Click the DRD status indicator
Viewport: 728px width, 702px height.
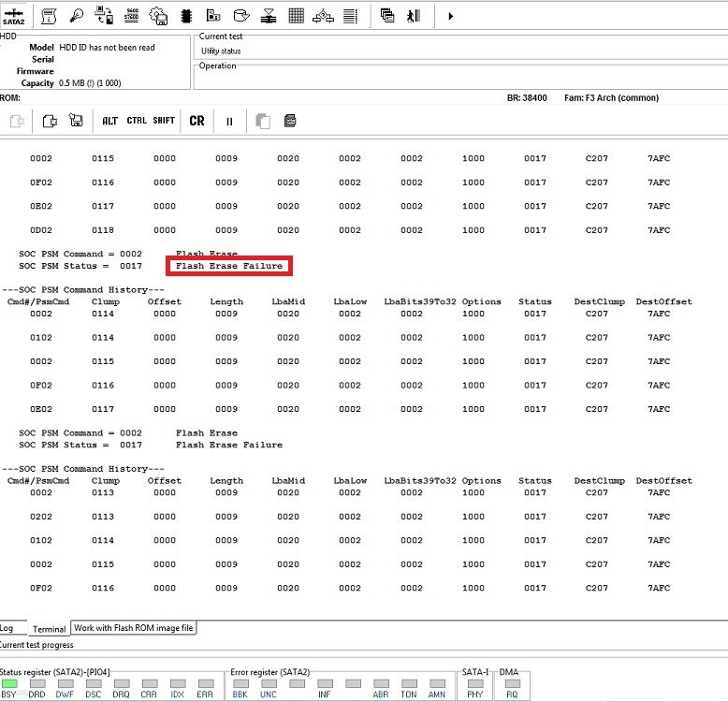click(x=37, y=683)
